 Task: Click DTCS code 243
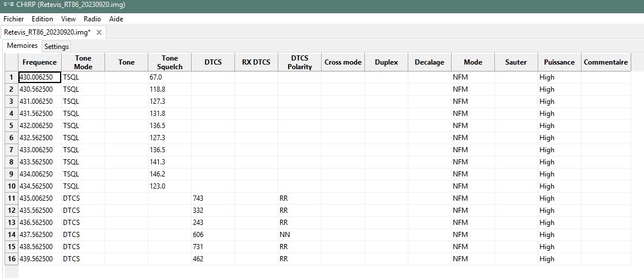pos(213,223)
